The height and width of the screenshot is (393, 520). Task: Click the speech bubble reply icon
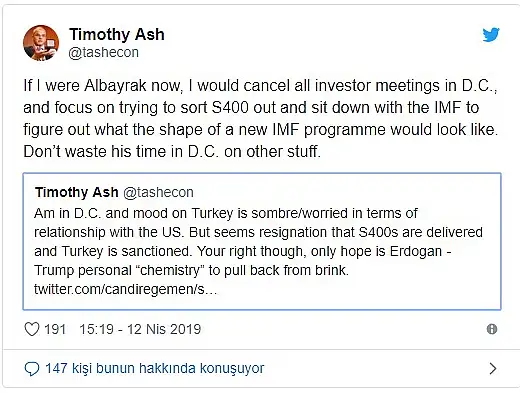pos(32,369)
